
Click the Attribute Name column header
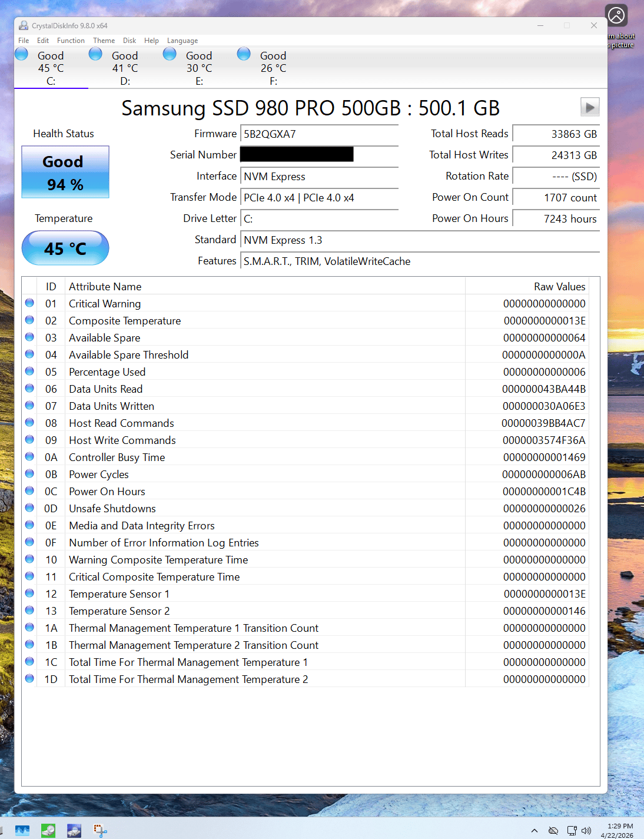coord(265,286)
